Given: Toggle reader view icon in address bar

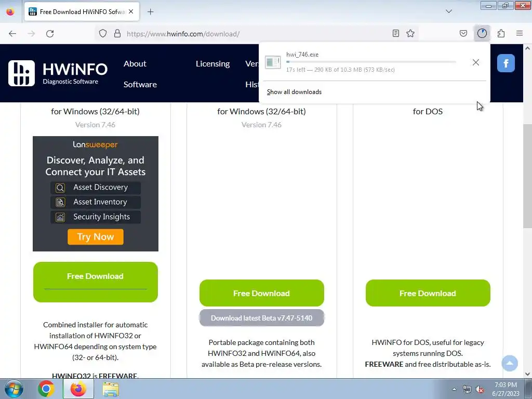Looking at the screenshot, I should click(395, 33).
